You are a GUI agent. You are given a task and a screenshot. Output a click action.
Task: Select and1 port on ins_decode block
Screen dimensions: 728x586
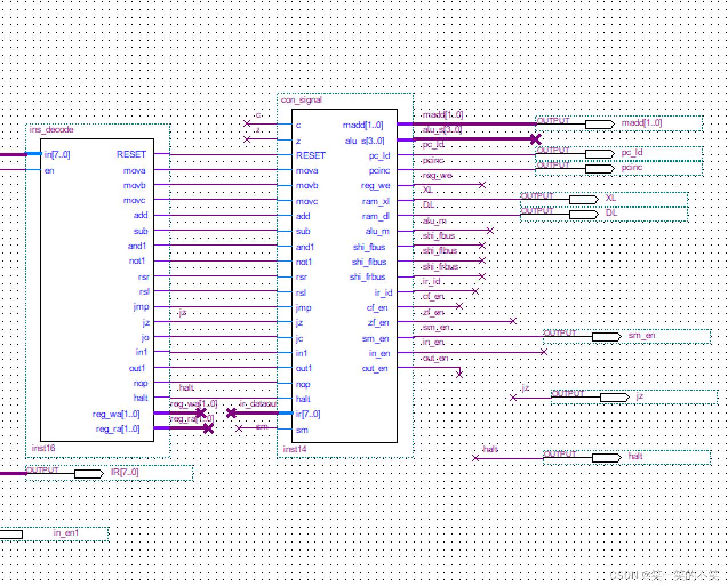coord(137,246)
